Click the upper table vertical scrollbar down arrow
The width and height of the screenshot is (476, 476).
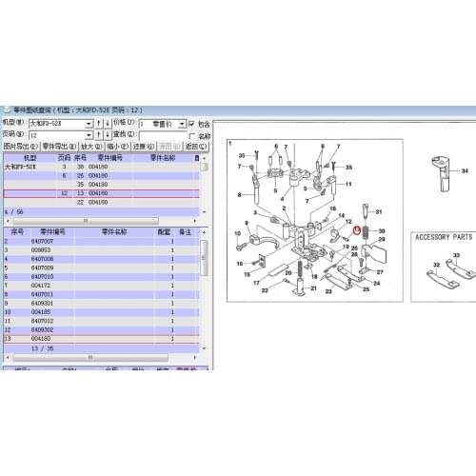point(204,211)
